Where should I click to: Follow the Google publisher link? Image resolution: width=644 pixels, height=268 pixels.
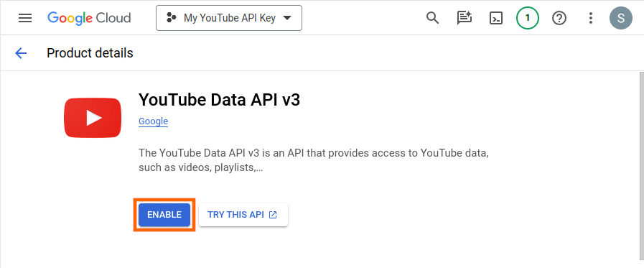[x=153, y=121]
